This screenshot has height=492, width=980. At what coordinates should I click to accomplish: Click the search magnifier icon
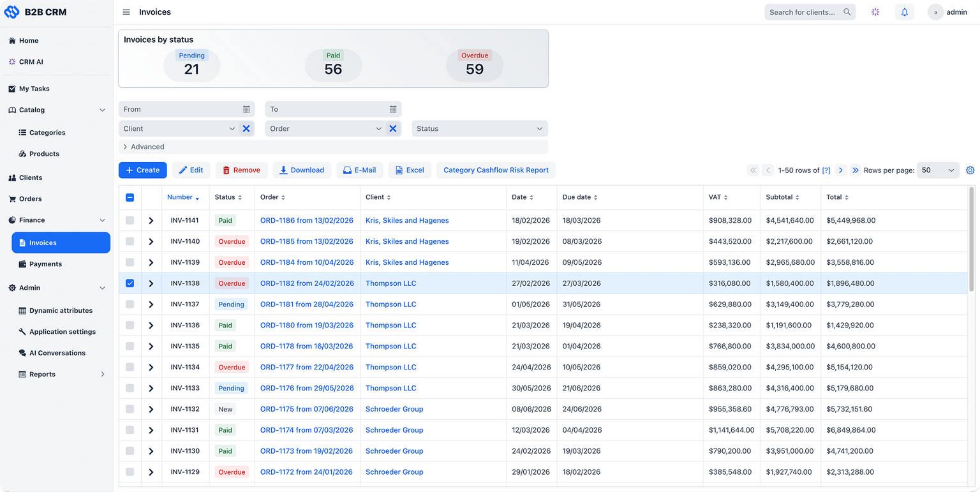pyautogui.click(x=847, y=12)
